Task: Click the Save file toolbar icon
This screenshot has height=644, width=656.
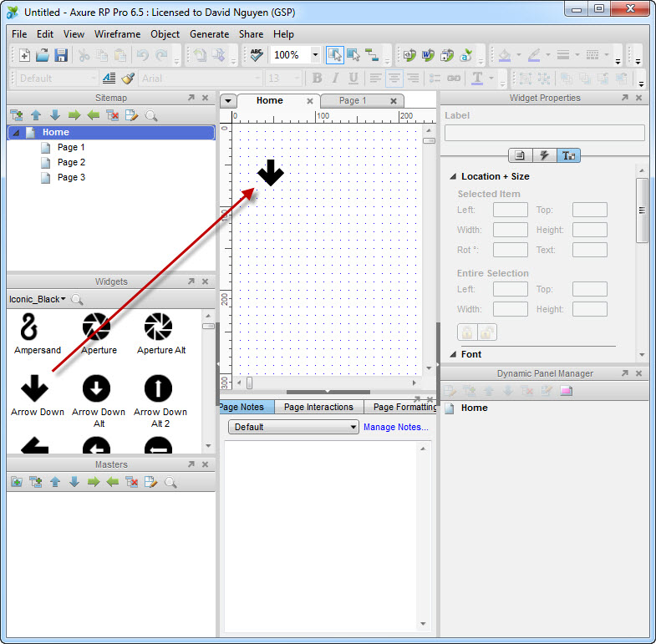Action: click(x=61, y=55)
